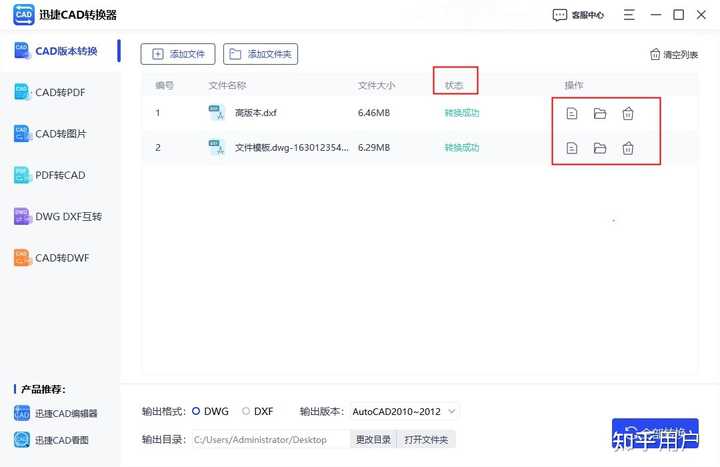Open 迅捷CAD看图 recommended product link

pyautogui.click(x=62, y=440)
